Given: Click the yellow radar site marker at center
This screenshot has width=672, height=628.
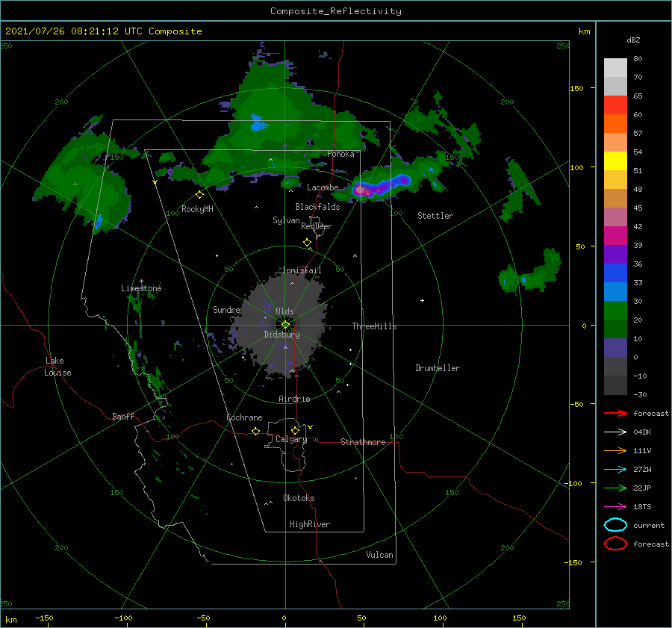Looking at the screenshot, I should [285, 325].
